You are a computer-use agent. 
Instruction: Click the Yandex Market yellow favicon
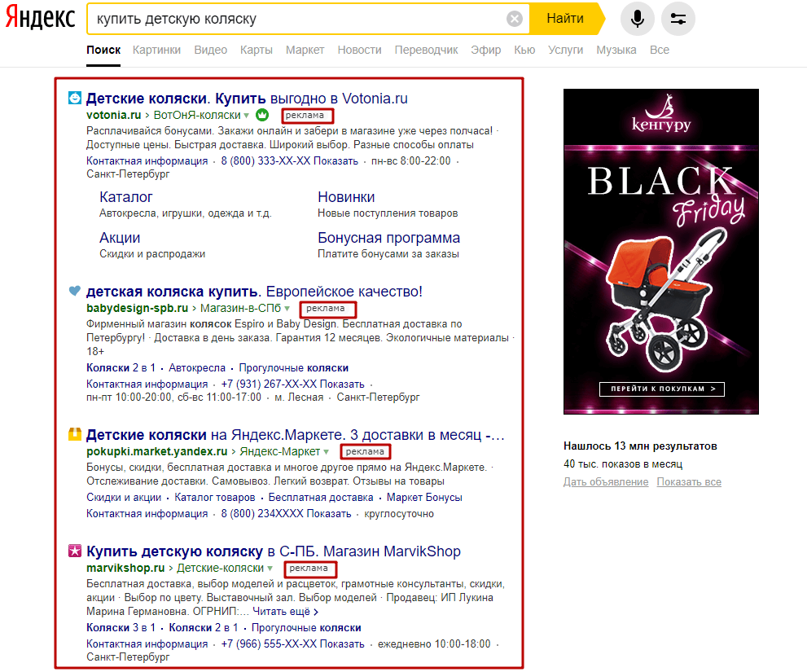pos(75,434)
